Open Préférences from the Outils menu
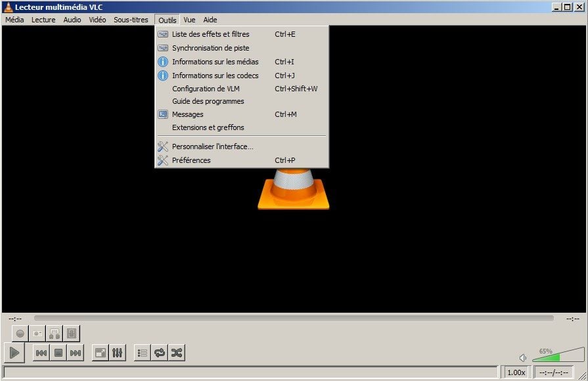588x381 pixels. [x=242, y=160]
